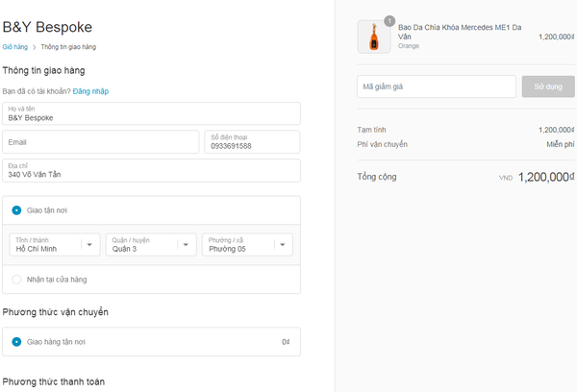Viewport: 577px width, 392px height.
Task: Click the Đăng nhập login link
Action: (89, 91)
